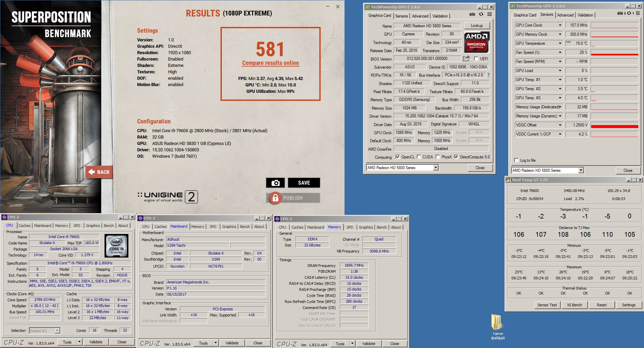
Task: Open Tools dropdown arrow in CPU-Z Memory window
Action: click(352, 344)
